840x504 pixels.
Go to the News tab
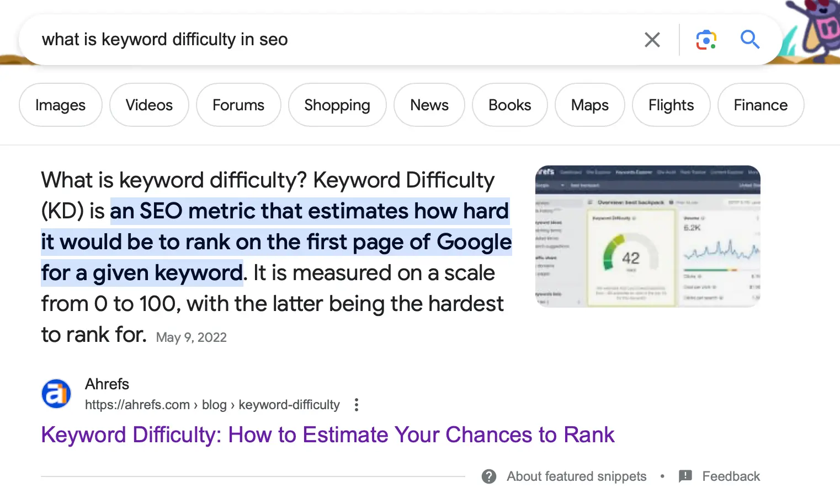(x=429, y=105)
